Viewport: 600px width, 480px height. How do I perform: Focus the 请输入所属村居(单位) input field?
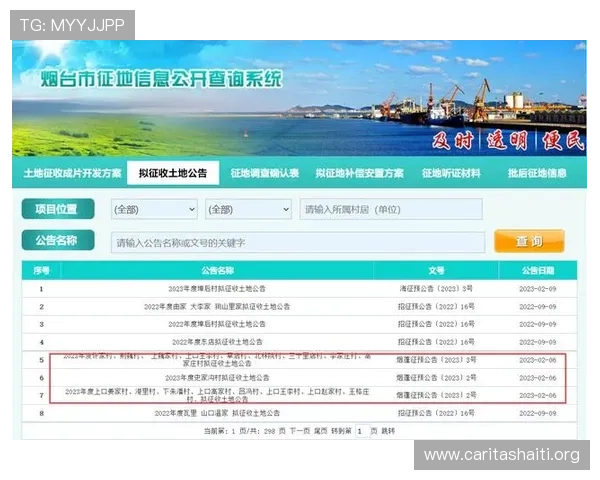click(391, 209)
